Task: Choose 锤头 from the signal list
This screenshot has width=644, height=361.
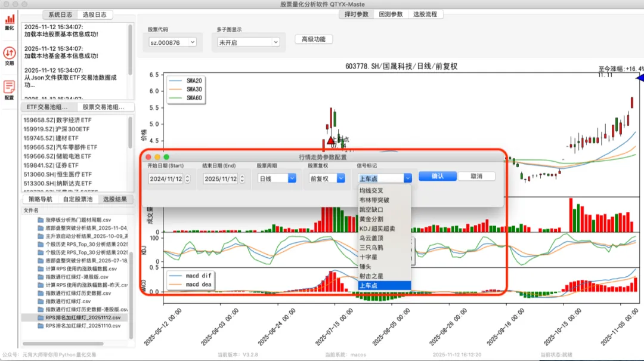Action: 385,267
